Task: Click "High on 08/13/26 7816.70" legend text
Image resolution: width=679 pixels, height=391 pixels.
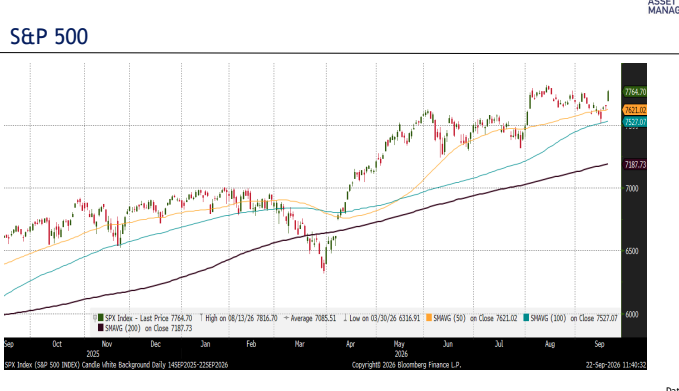Action: (241, 318)
